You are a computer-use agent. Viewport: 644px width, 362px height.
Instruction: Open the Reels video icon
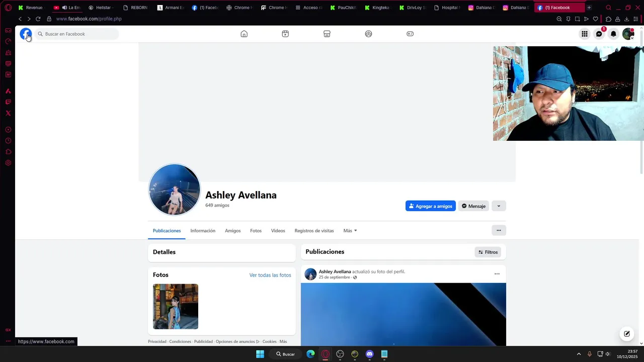pyautogui.click(x=285, y=34)
